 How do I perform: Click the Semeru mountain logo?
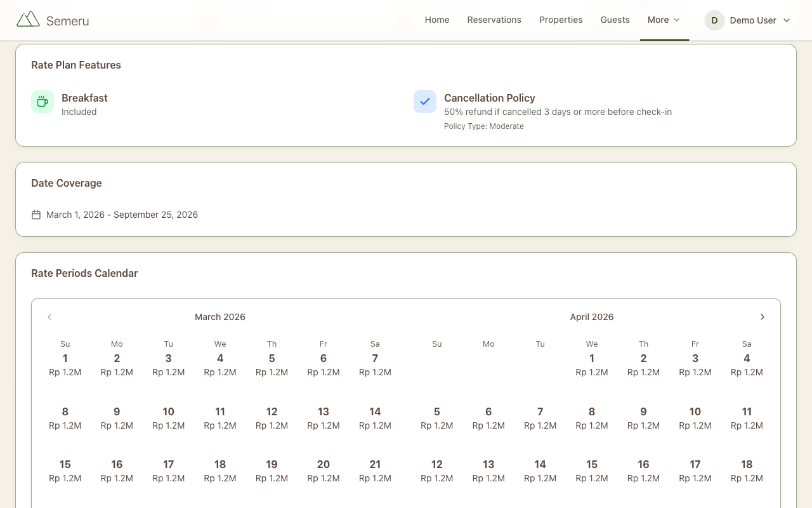click(28, 20)
